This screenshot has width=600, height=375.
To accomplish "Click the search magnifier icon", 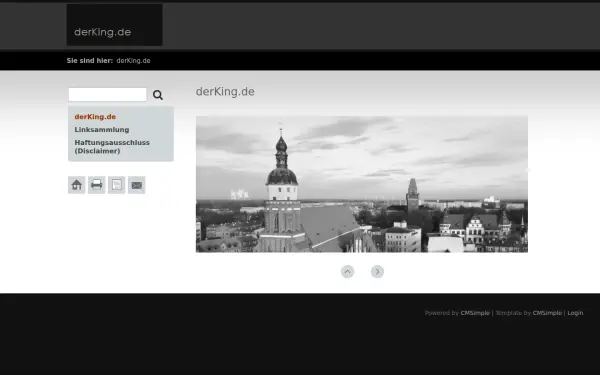I will click(x=158, y=95).
